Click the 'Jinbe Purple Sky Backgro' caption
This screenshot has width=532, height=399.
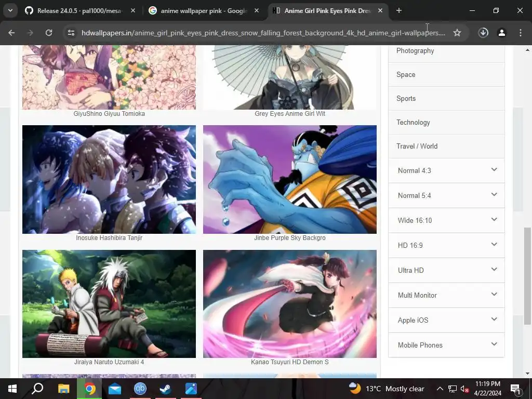coord(290,238)
